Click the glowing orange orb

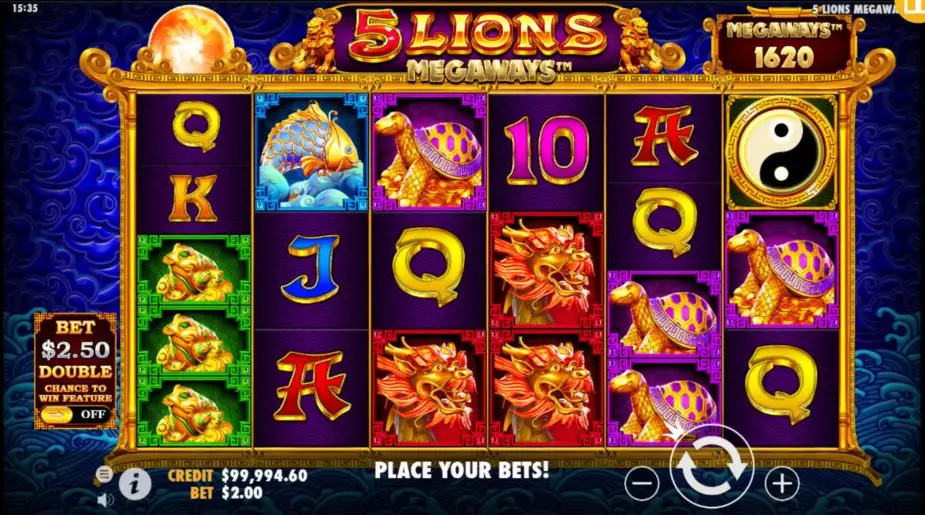[189, 40]
